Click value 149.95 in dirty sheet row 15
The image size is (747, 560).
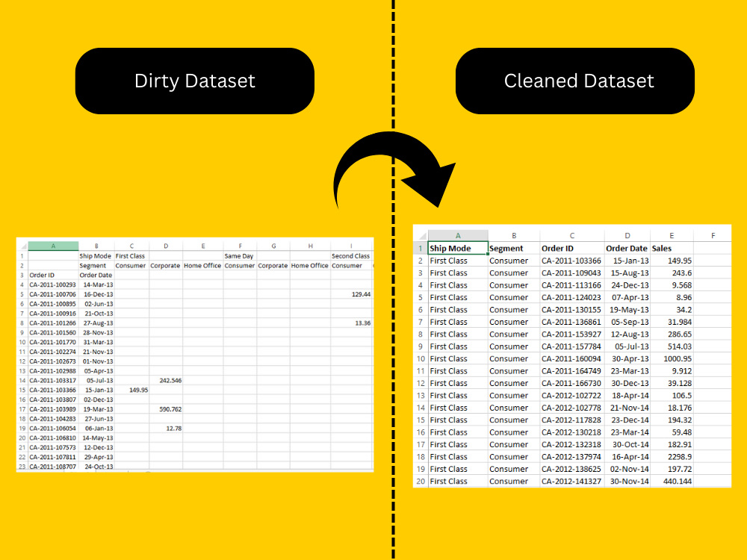coord(131,390)
